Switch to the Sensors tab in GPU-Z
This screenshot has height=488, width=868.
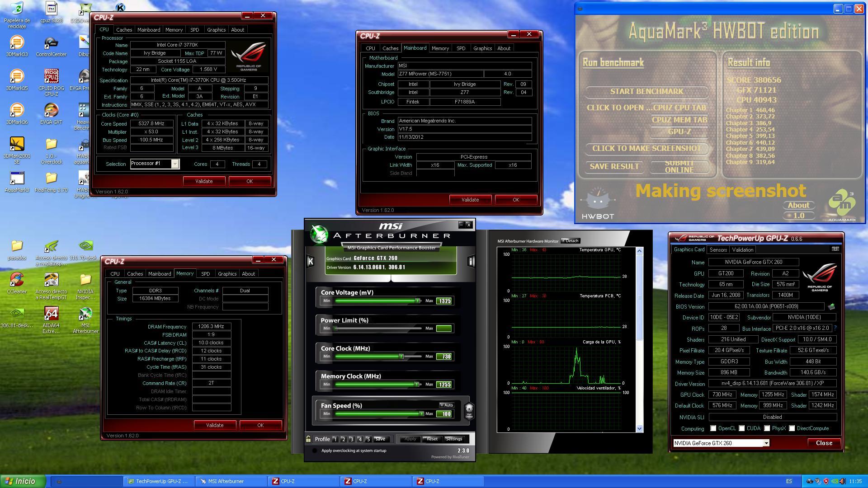pyautogui.click(x=718, y=249)
